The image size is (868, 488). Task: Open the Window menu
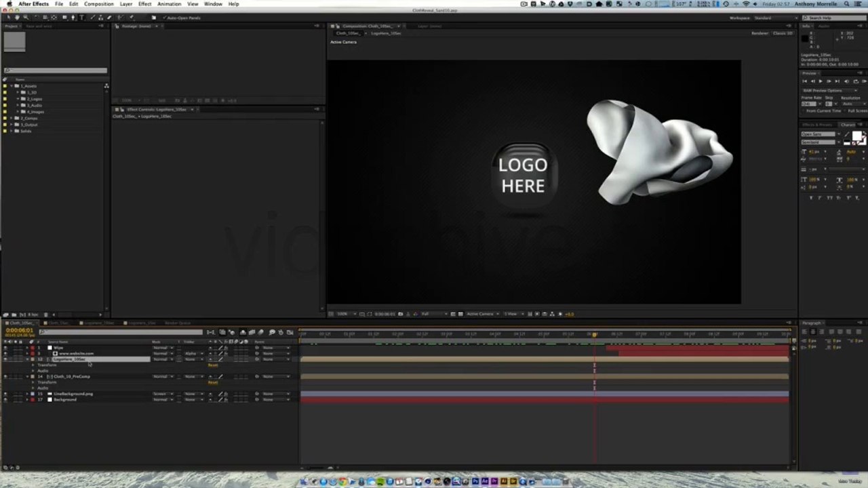[213, 4]
